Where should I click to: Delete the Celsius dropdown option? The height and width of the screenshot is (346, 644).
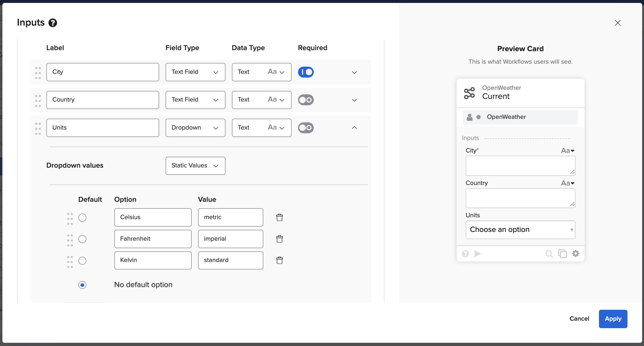click(x=279, y=218)
